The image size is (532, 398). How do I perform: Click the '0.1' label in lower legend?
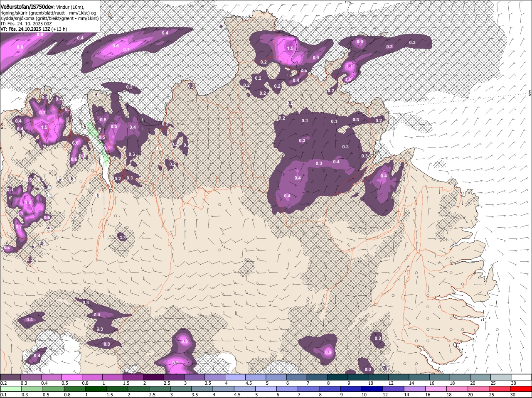pyautogui.click(x=3, y=395)
